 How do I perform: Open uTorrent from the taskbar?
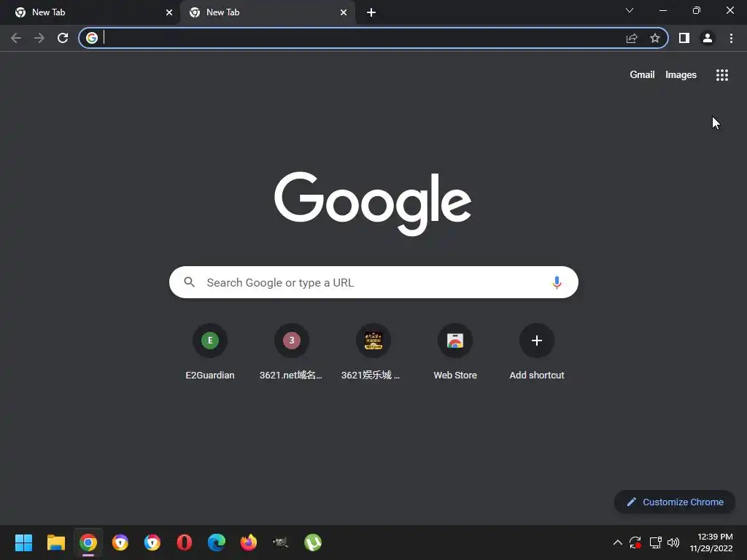[x=312, y=542]
